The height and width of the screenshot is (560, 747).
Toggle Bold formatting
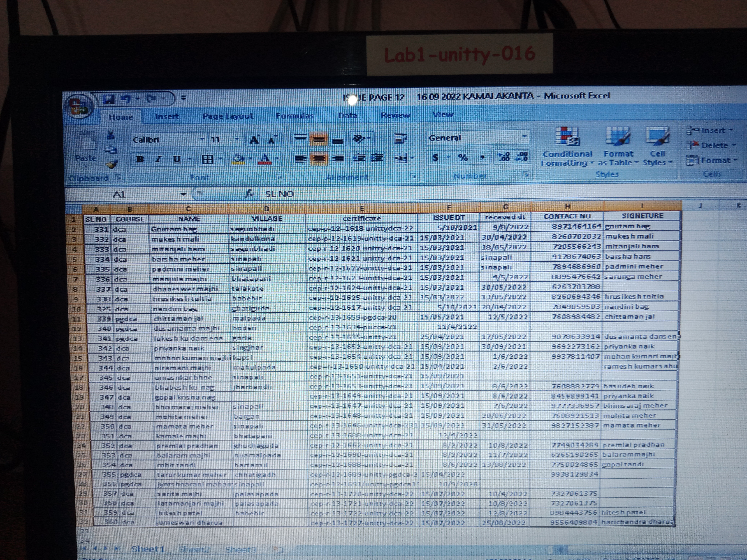pyautogui.click(x=140, y=159)
